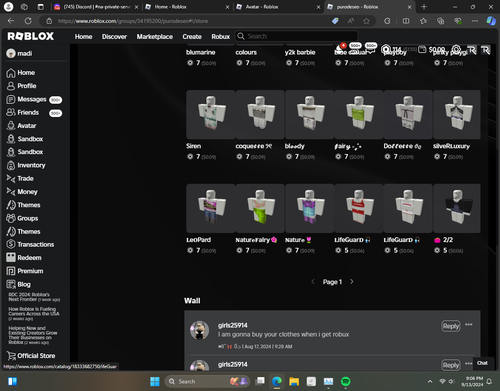Open the Windows Start menu
The image size is (500, 391).
coord(155,381)
